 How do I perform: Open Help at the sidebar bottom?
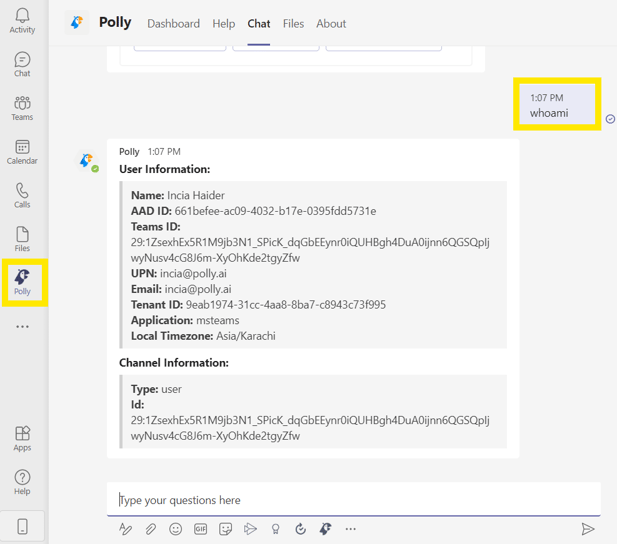22,482
